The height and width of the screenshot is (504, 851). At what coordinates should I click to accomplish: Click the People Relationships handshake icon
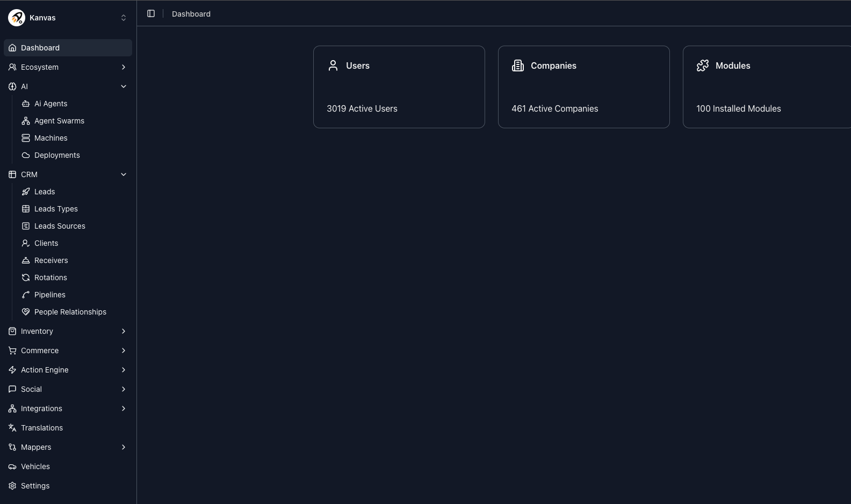(26, 312)
